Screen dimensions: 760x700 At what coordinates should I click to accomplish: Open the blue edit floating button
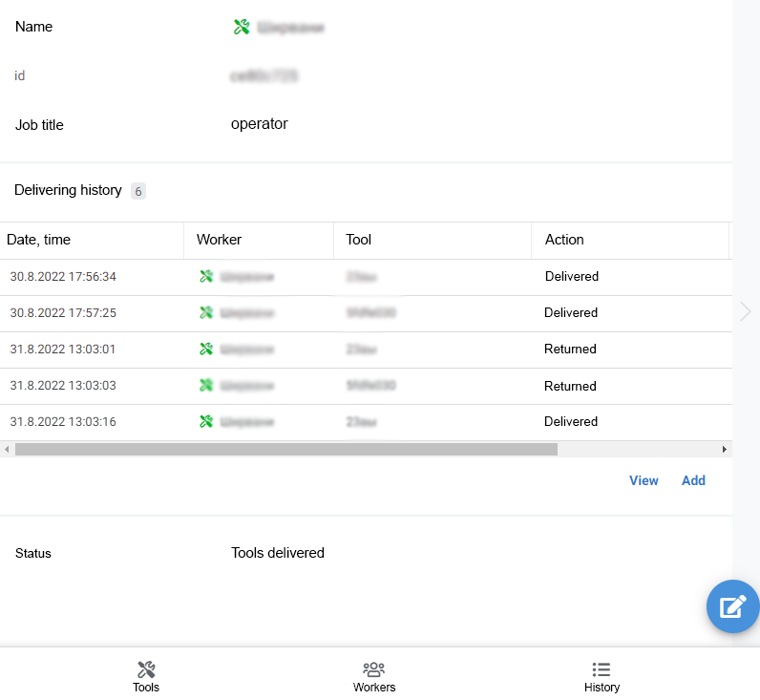coord(733,606)
